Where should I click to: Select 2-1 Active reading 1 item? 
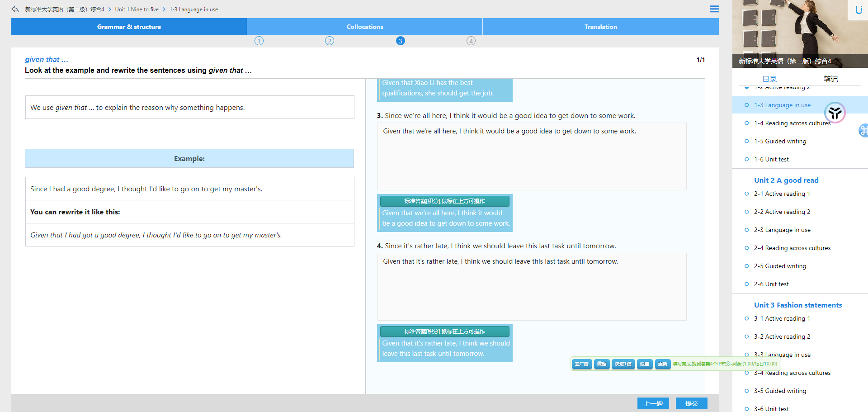782,194
